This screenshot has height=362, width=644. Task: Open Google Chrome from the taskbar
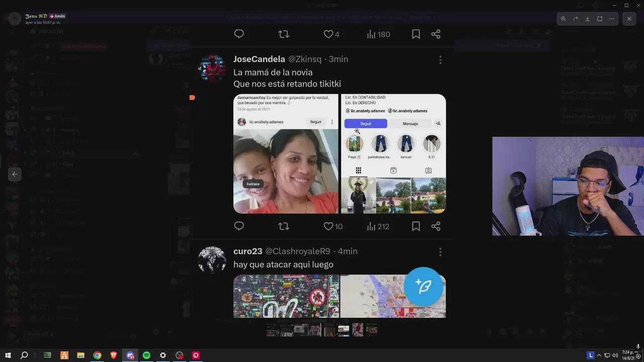(97, 355)
